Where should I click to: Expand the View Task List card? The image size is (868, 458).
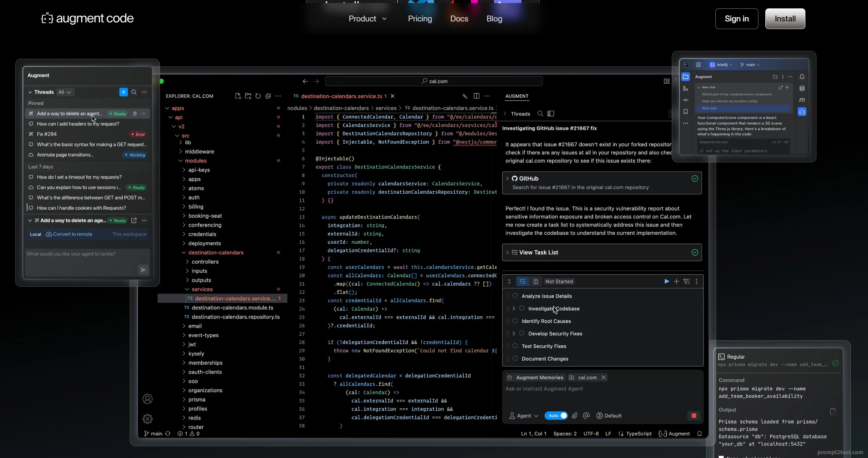[507, 252]
